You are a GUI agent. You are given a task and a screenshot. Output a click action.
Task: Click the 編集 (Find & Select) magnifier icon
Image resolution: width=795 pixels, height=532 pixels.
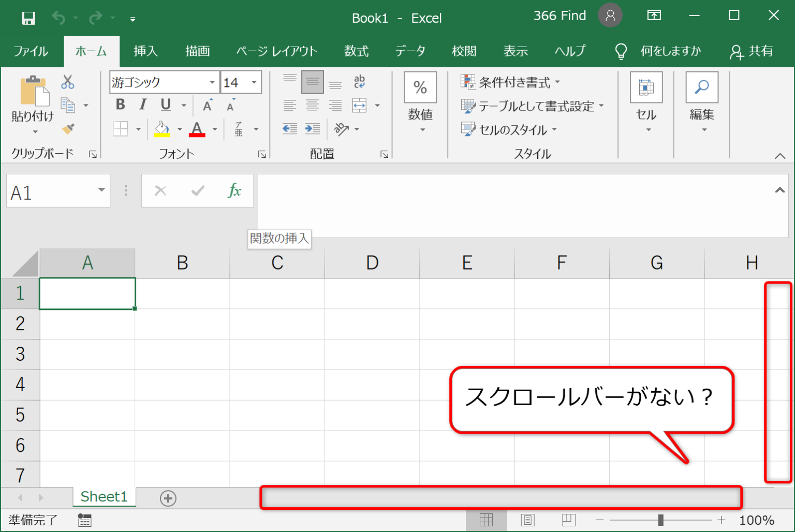click(x=702, y=86)
